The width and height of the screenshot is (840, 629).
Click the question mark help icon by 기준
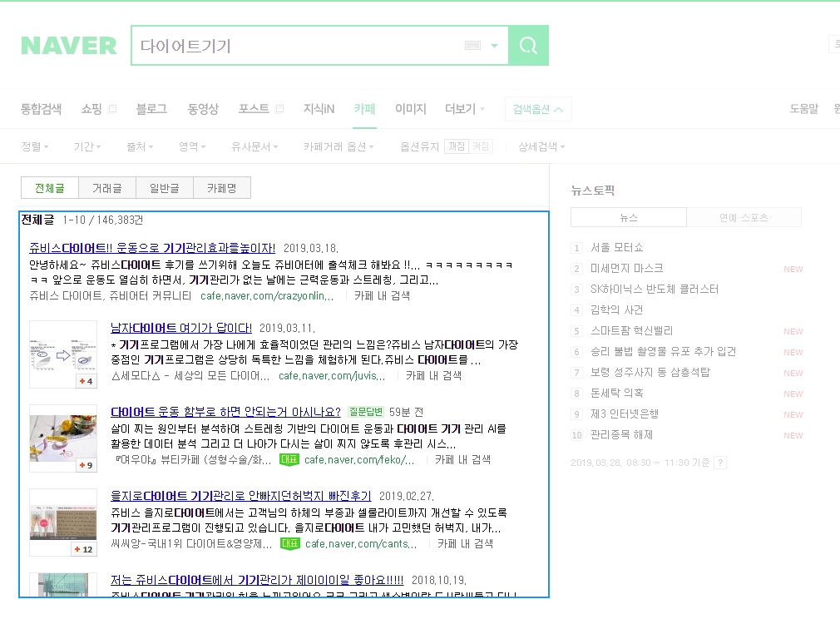point(720,463)
